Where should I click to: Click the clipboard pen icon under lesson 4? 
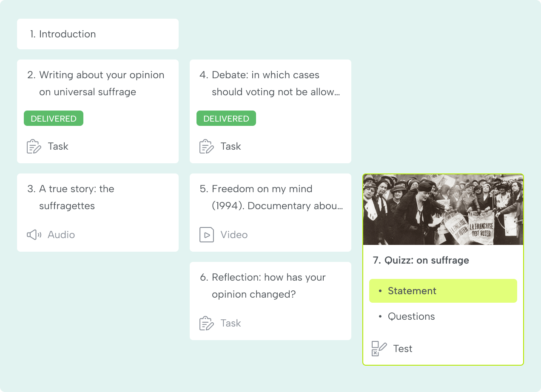click(x=207, y=146)
